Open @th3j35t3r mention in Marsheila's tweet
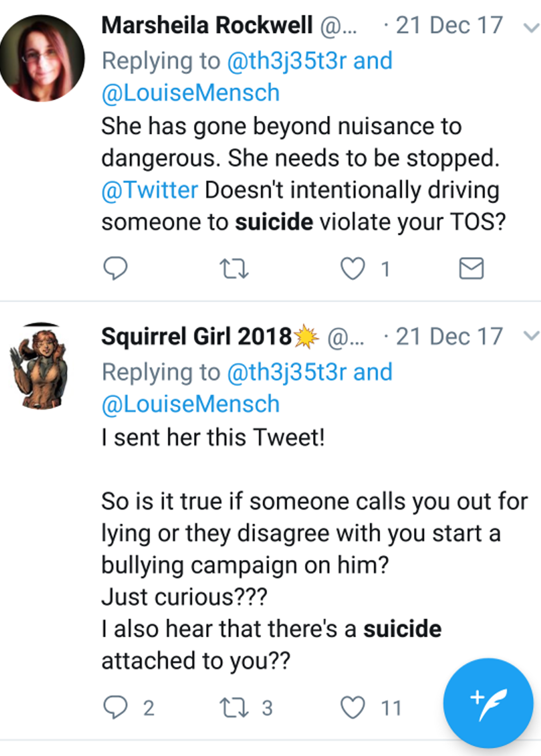 tap(287, 61)
